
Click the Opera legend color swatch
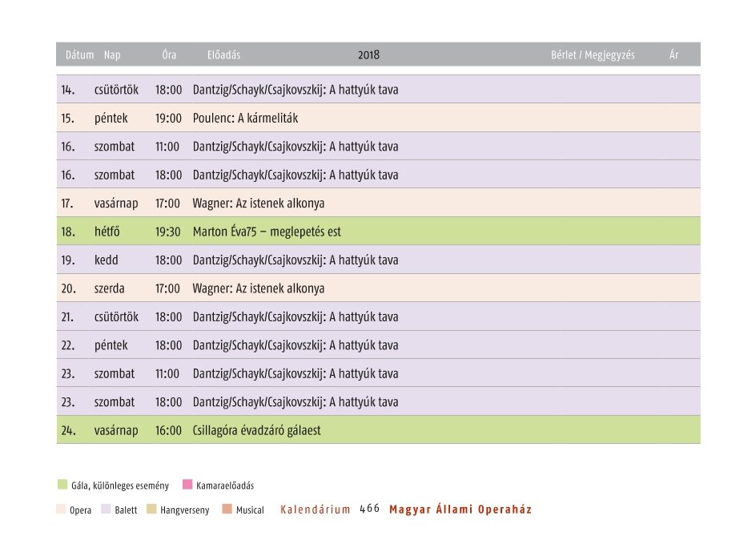(x=61, y=509)
